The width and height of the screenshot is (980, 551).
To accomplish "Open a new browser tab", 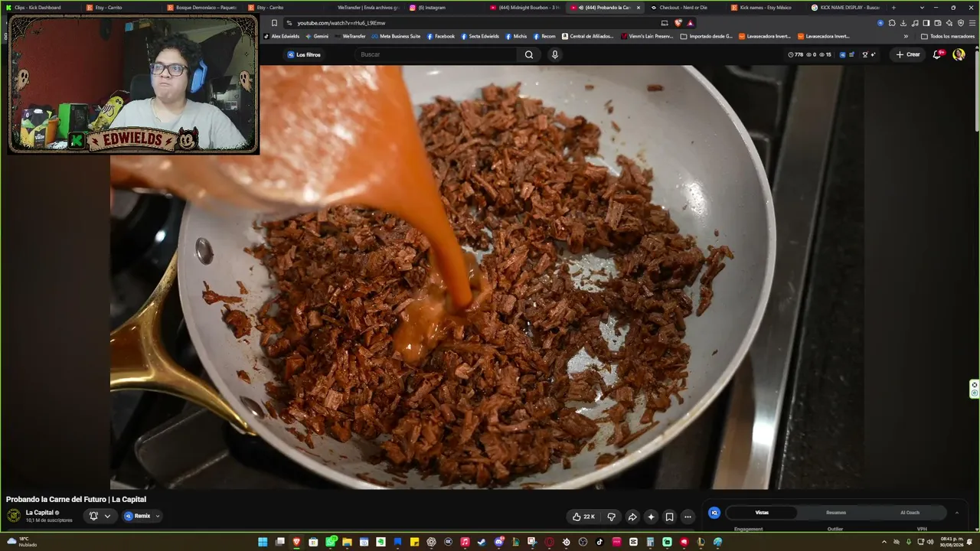I will pos(893,8).
